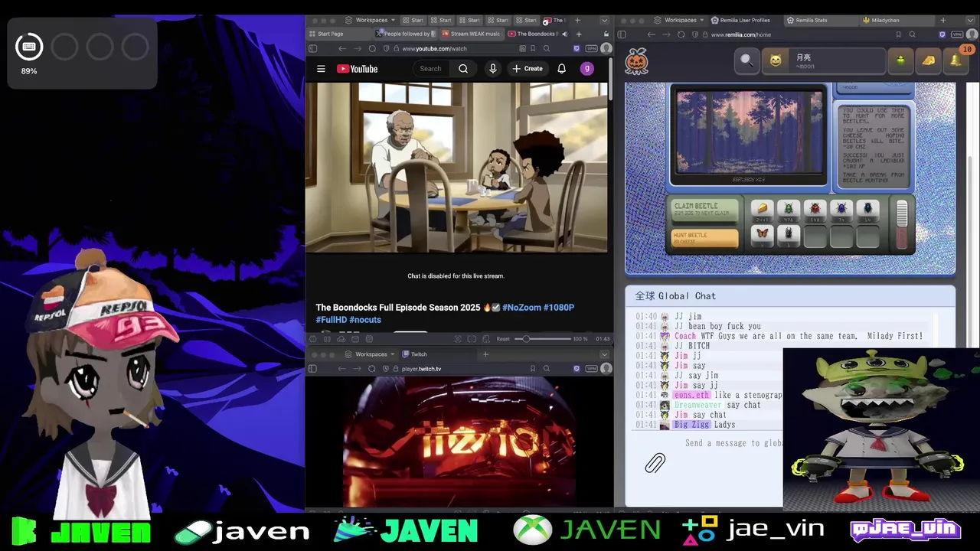
Task: Click the #NoZoom hashtag link
Action: 521,308
